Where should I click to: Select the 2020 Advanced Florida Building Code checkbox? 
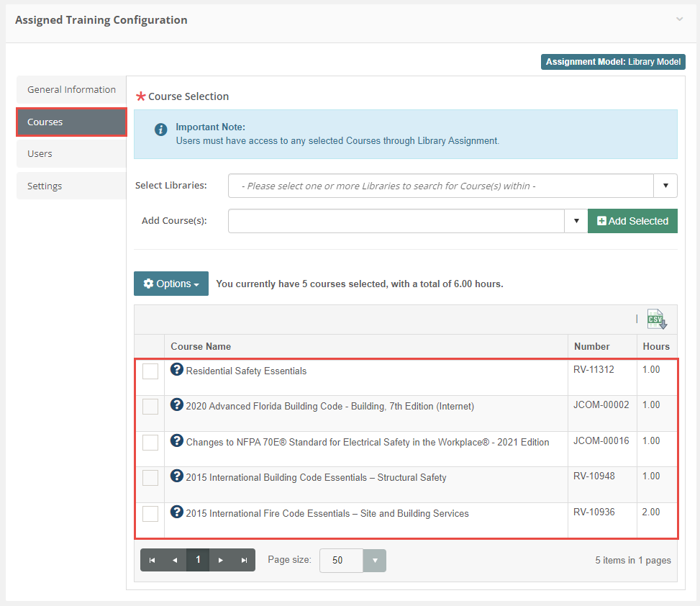150,407
